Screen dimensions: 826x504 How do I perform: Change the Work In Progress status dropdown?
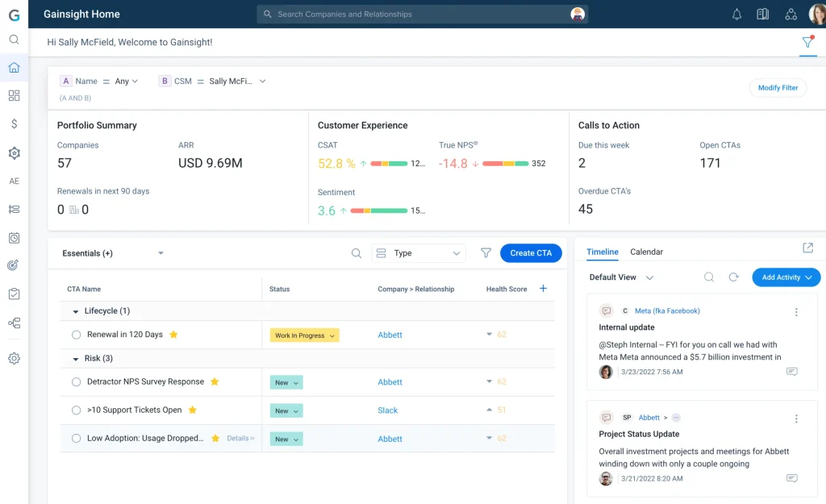pos(304,335)
